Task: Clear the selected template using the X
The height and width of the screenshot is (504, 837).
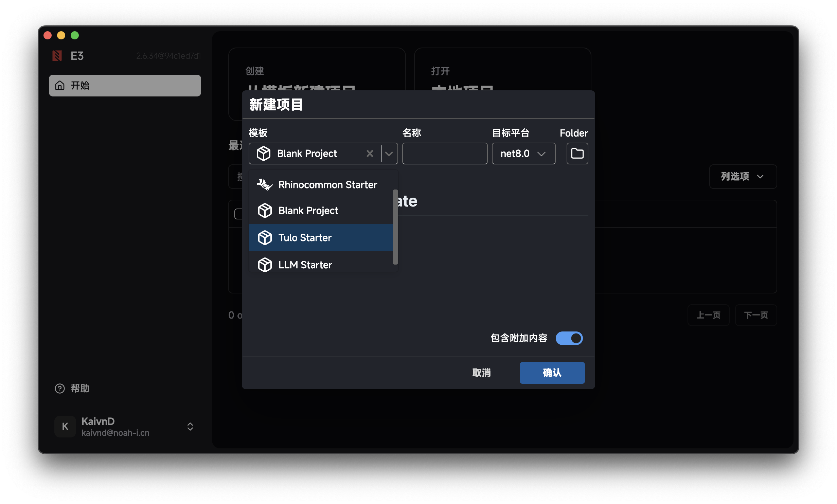Action: point(370,154)
